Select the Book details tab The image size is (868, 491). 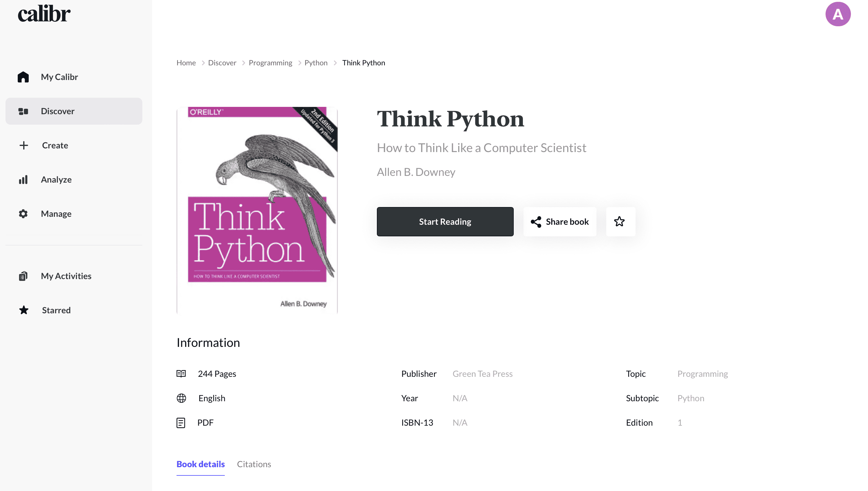coord(201,464)
